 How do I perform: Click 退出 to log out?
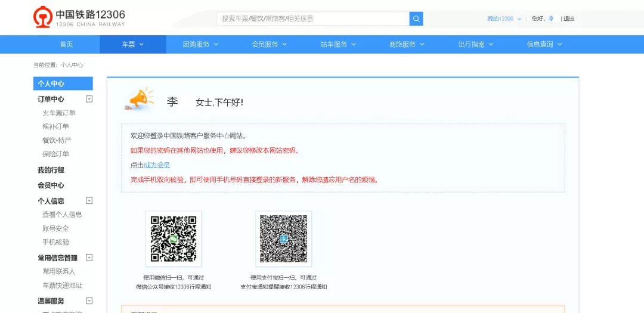pyautogui.click(x=569, y=19)
